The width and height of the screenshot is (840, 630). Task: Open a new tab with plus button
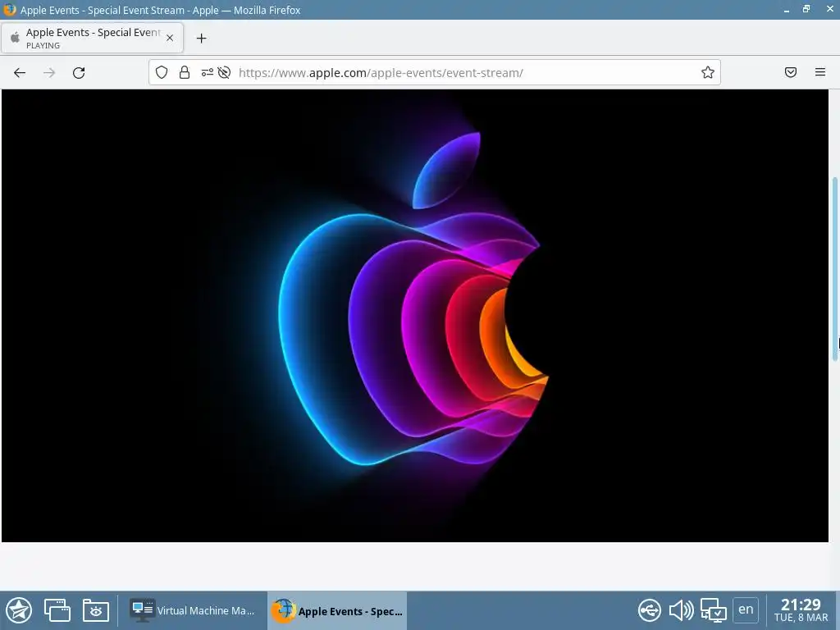click(x=202, y=38)
